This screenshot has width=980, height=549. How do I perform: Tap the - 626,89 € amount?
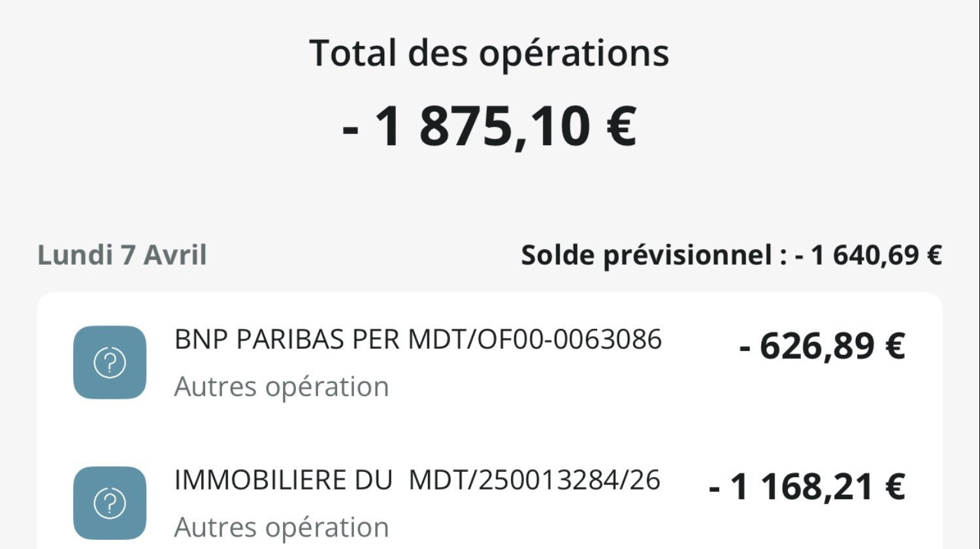[x=822, y=346]
